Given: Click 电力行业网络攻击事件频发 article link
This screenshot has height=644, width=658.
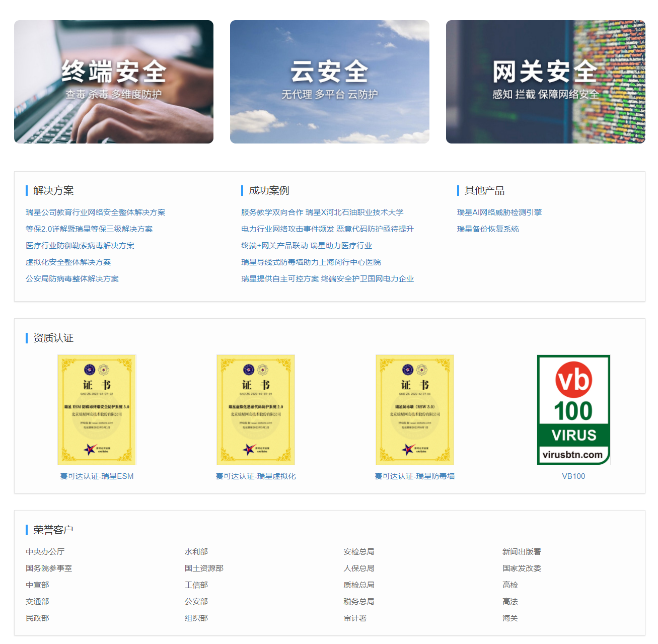Looking at the screenshot, I should [x=328, y=229].
